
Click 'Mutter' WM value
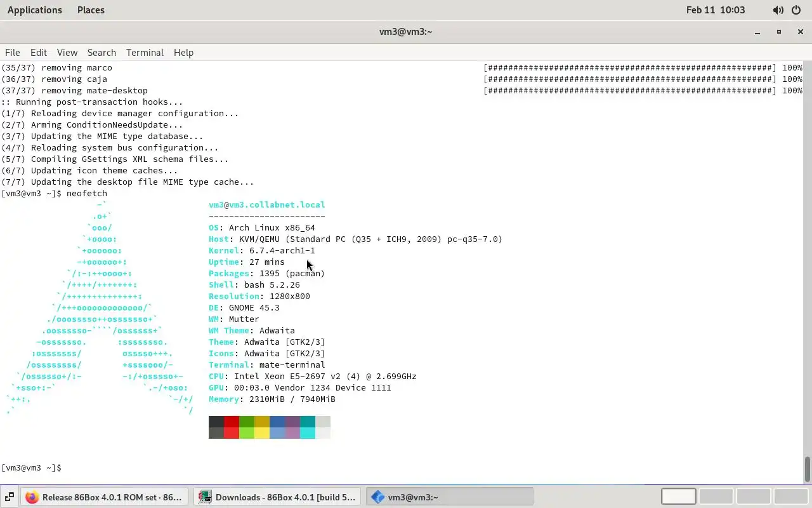tap(244, 319)
